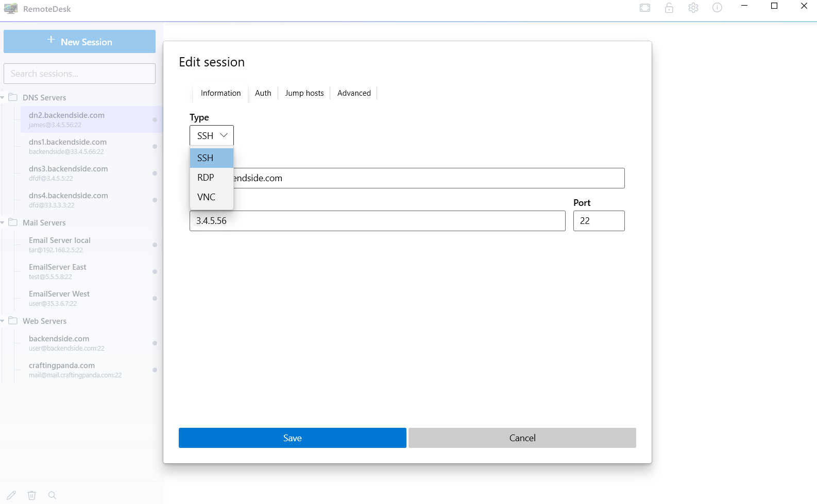Image resolution: width=817 pixels, height=504 pixels.
Task: Click status dot for EmailServer East
Action: coord(155,271)
